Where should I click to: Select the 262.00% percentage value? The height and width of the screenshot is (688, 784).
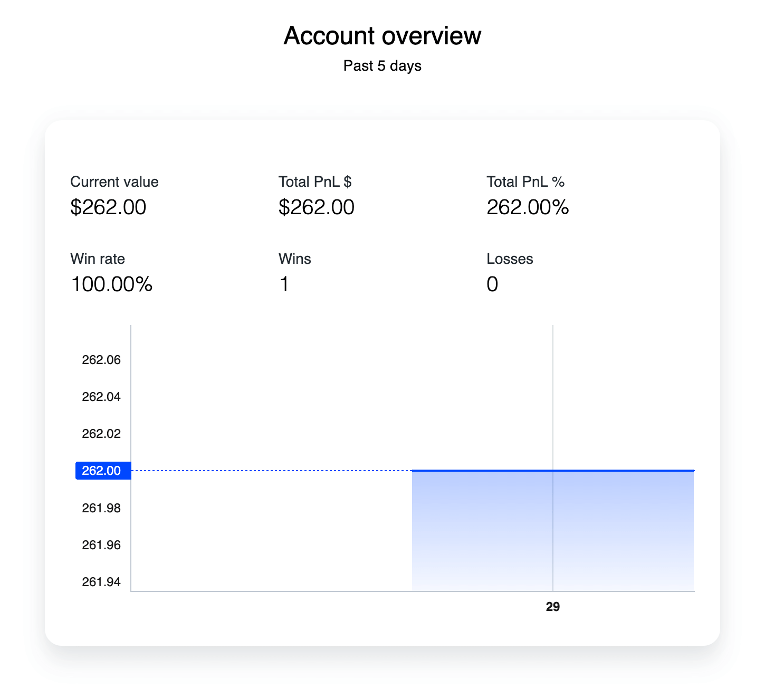click(x=527, y=207)
